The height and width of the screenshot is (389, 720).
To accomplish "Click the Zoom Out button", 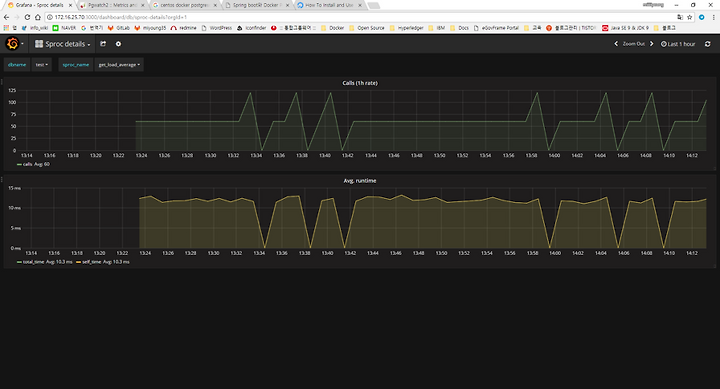I will pos(634,44).
